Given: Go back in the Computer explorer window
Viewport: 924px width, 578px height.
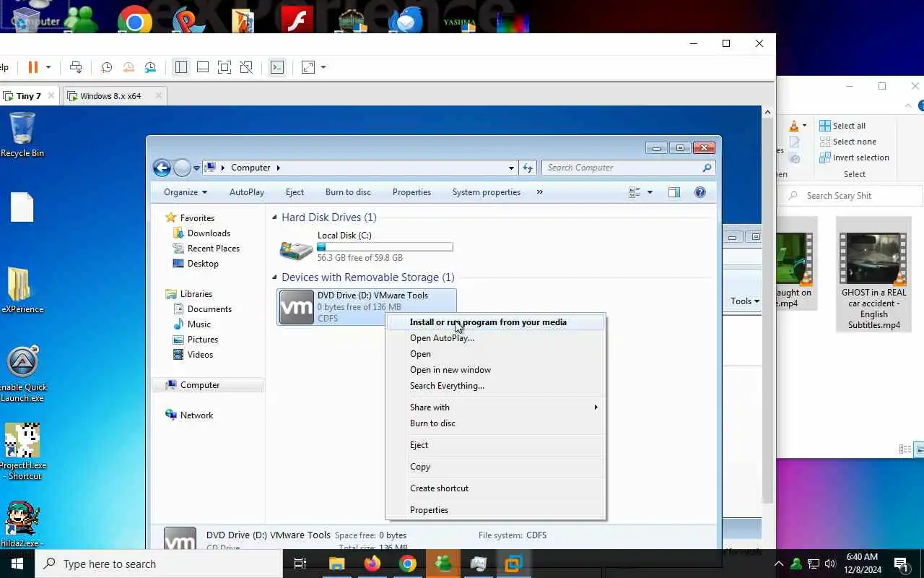Looking at the screenshot, I should [x=162, y=168].
